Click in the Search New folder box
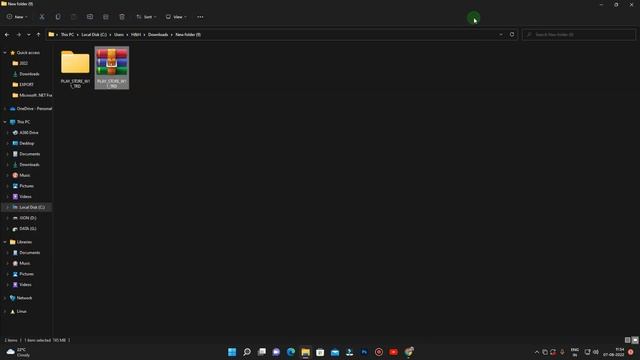 pos(579,35)
